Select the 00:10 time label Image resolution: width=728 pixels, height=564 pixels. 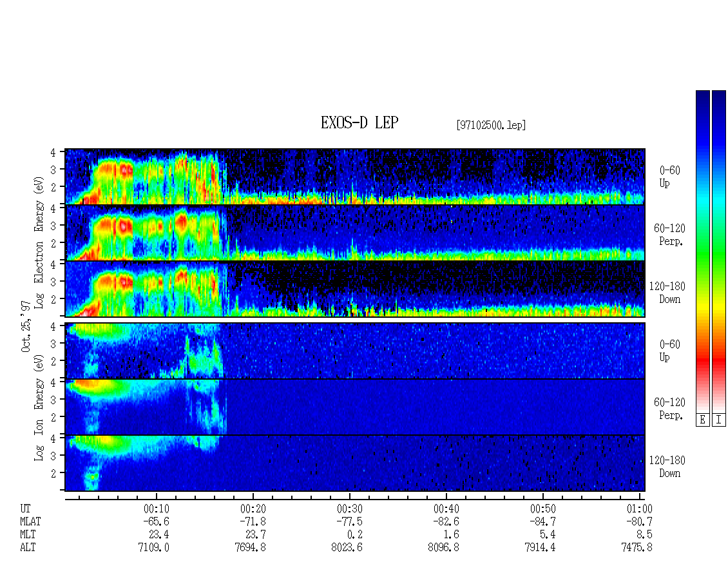pyautogui.click(x=157, y=509)
